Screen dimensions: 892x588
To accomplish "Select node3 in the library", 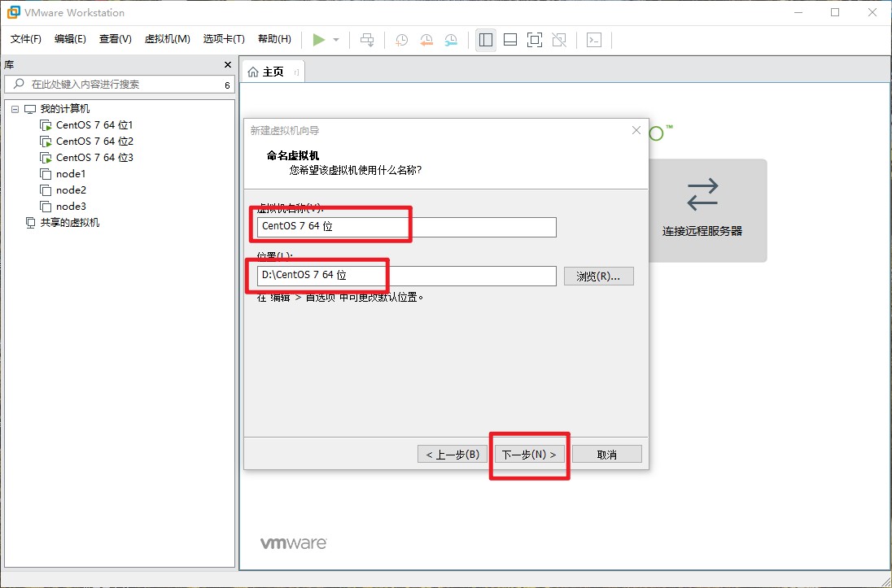I will tap(71, 207).
